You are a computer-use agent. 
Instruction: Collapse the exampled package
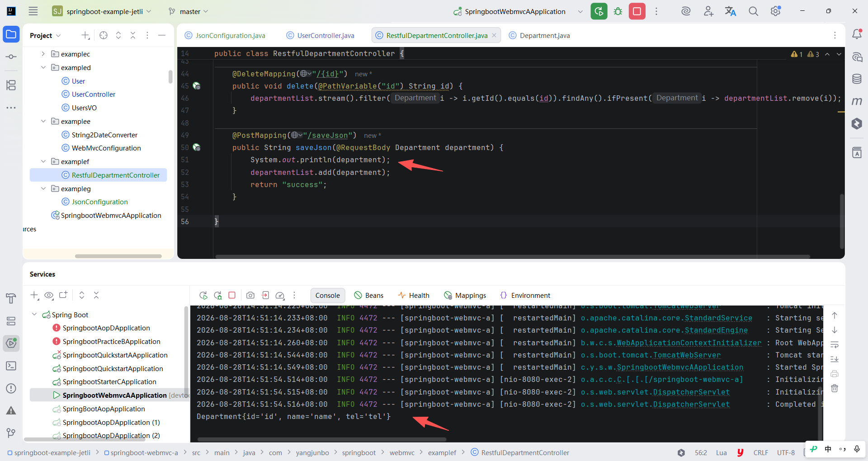[43, 67]
